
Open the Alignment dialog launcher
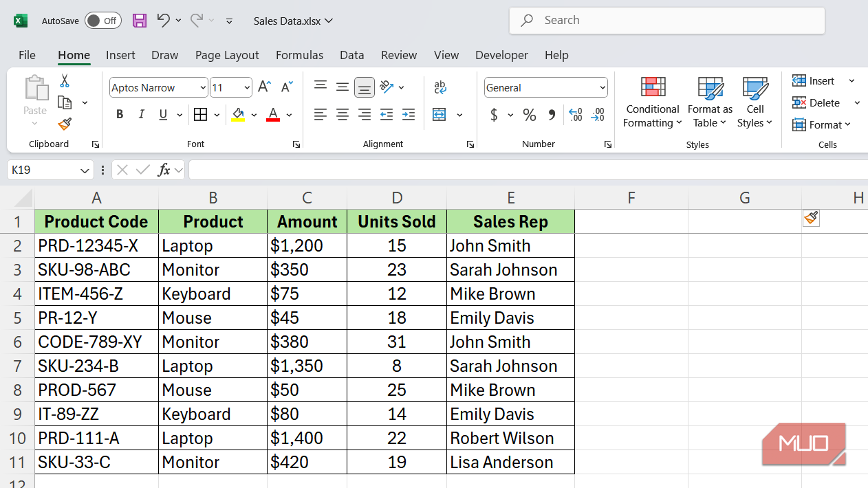pyautogui.click(x=470, y=144)
